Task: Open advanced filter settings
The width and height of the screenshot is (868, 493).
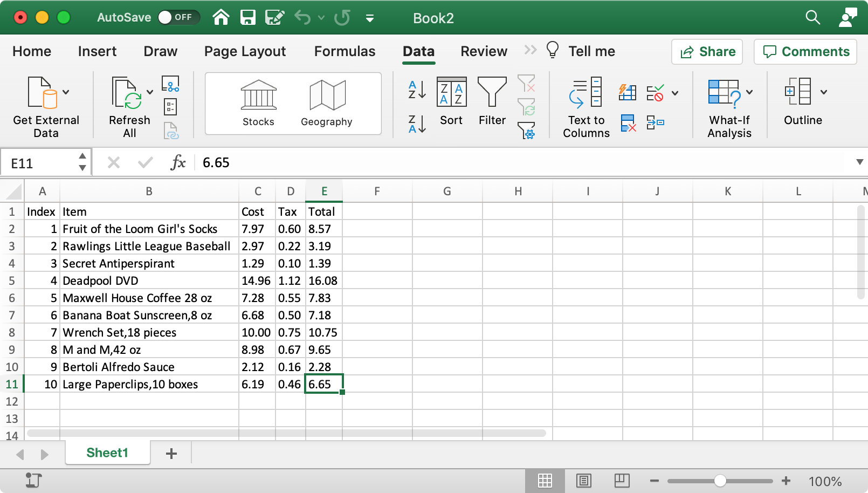Action: tap(527, 130)
